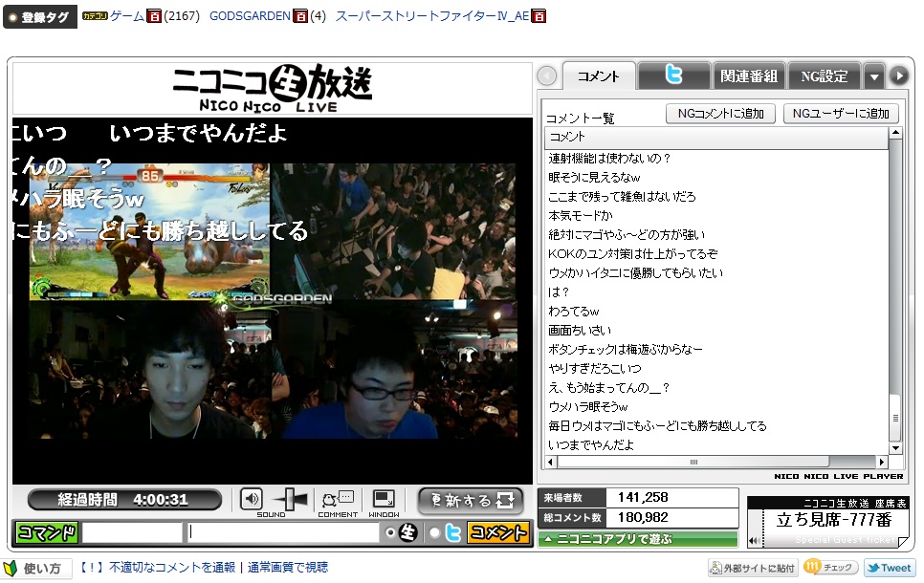Select the 生 broadcast comment radio button

pyautogui.click(x=390, y=532)
